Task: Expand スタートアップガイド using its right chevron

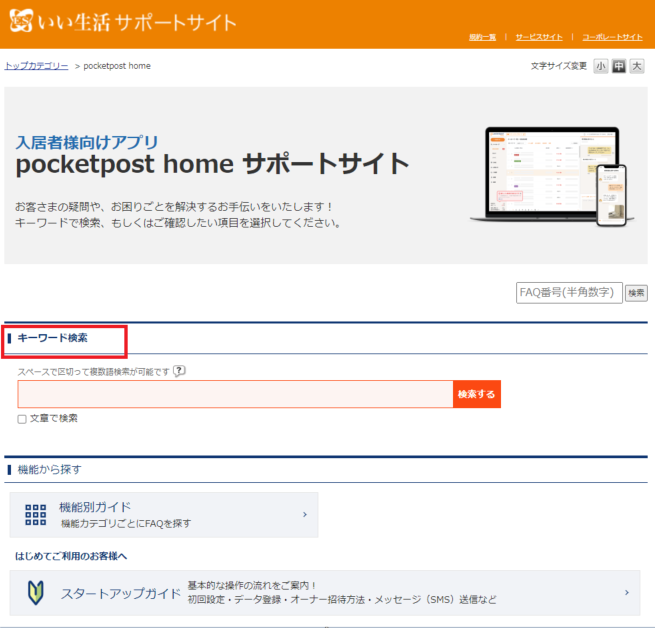Action: click(626, 593)
